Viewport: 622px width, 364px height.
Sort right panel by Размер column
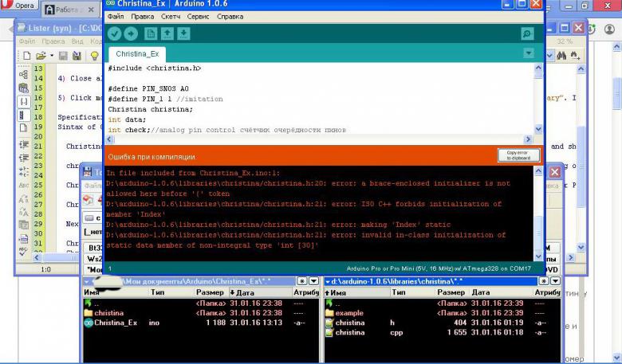point(452,292)
